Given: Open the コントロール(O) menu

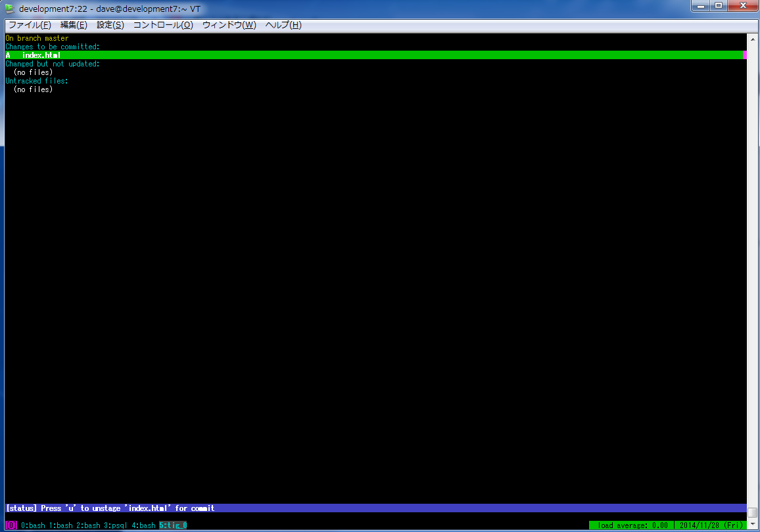Looking at the screenshot, I should pos(163,25).
